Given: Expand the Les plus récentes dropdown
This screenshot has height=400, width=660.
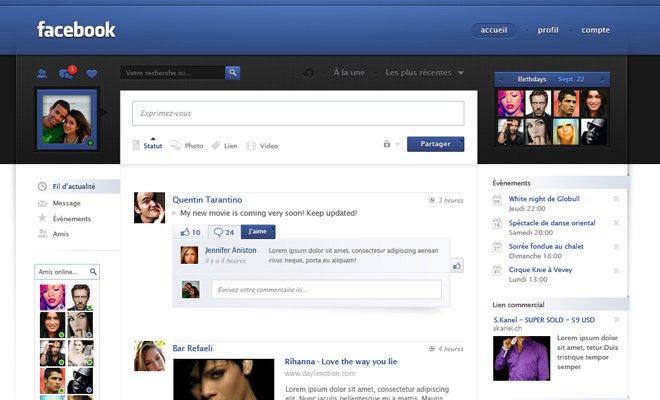Looking at the screenshot, I should (460, 73).
